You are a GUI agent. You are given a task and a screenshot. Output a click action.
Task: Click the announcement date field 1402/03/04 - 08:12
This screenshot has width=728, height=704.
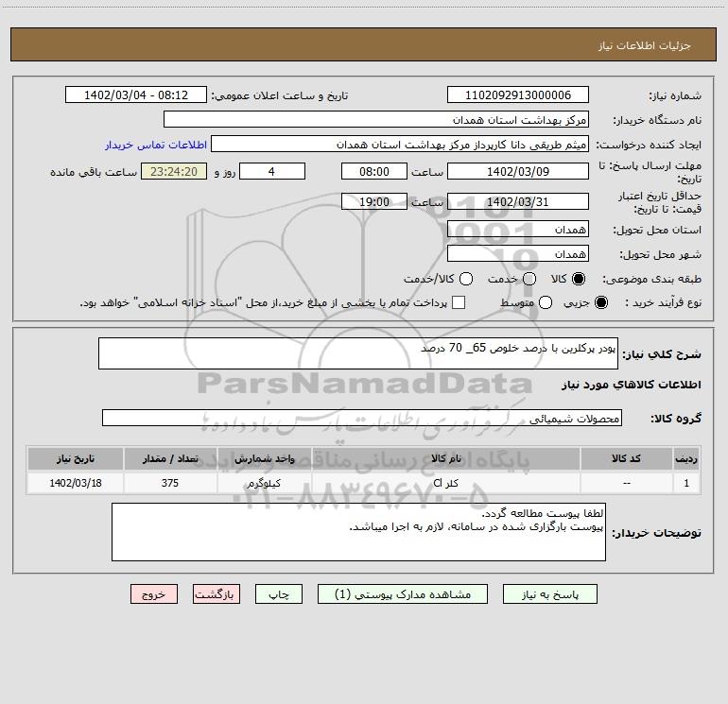(x=136, y=94)
